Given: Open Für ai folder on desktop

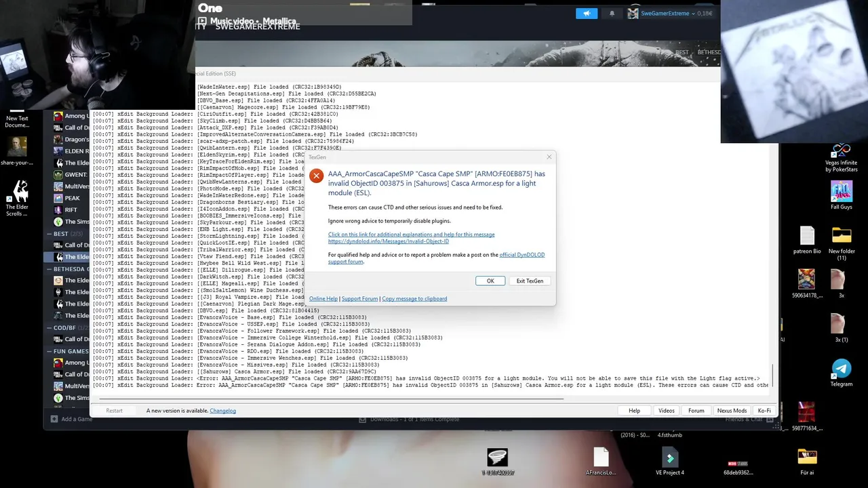Looking at the screenshot, I should (807, 461).
